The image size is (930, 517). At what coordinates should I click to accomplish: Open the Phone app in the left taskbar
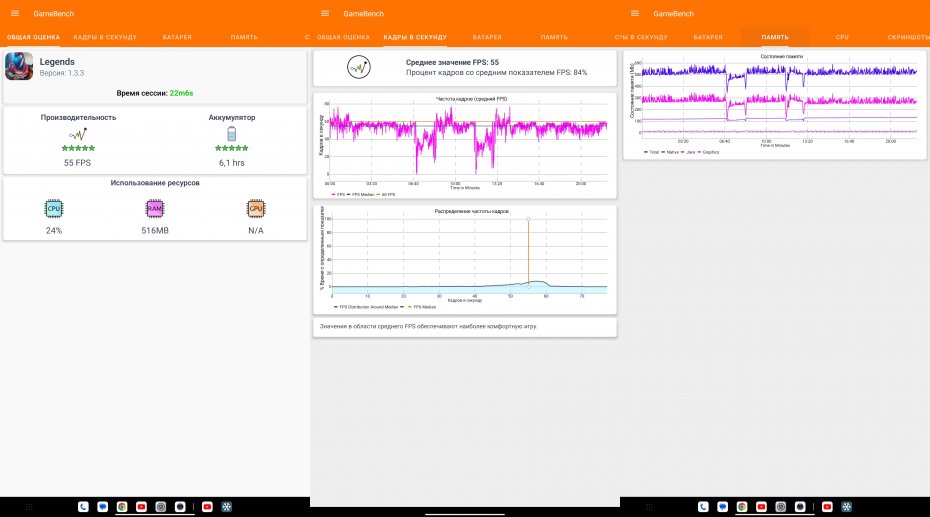tap(83, 507)
